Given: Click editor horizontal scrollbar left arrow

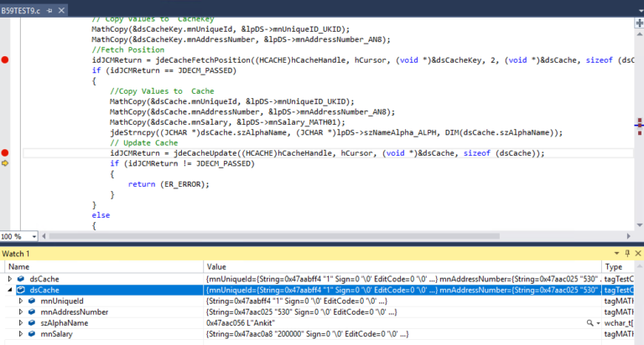Looking at the screenshot, I should tap(44, 236).
